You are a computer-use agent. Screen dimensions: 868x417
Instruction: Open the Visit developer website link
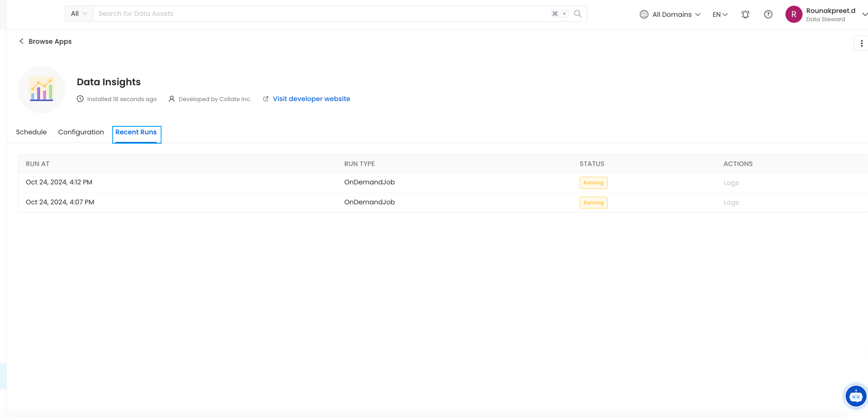click(311, 99)
